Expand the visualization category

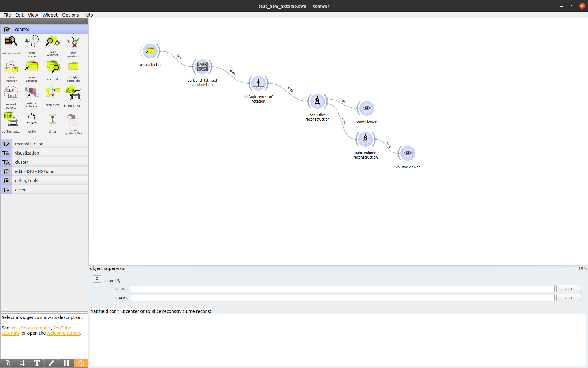pyautogui.click(x=44, y=153)
